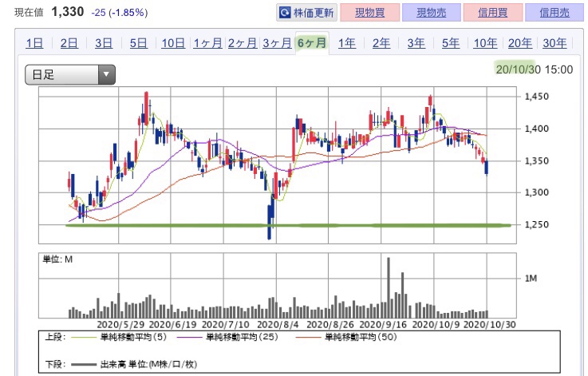Click the tallest volume bar in September
Screen dimensions: 588x376
389,288
